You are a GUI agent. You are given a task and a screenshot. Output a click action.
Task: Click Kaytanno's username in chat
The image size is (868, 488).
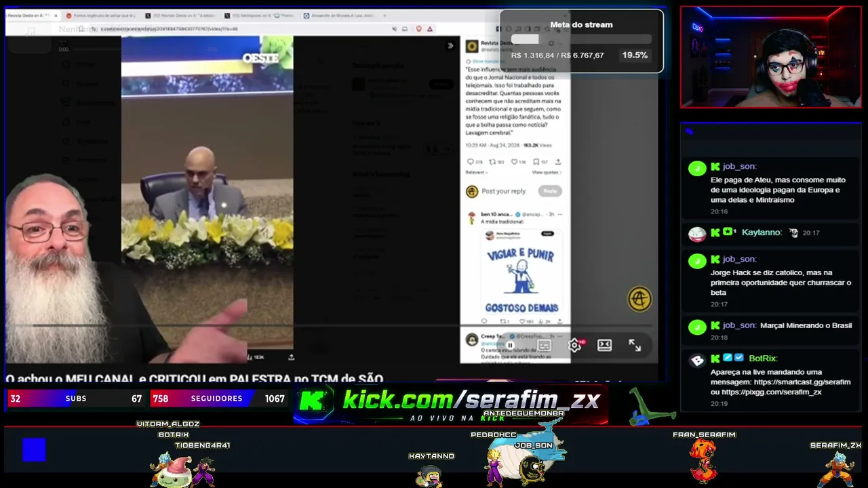point(762,232)
